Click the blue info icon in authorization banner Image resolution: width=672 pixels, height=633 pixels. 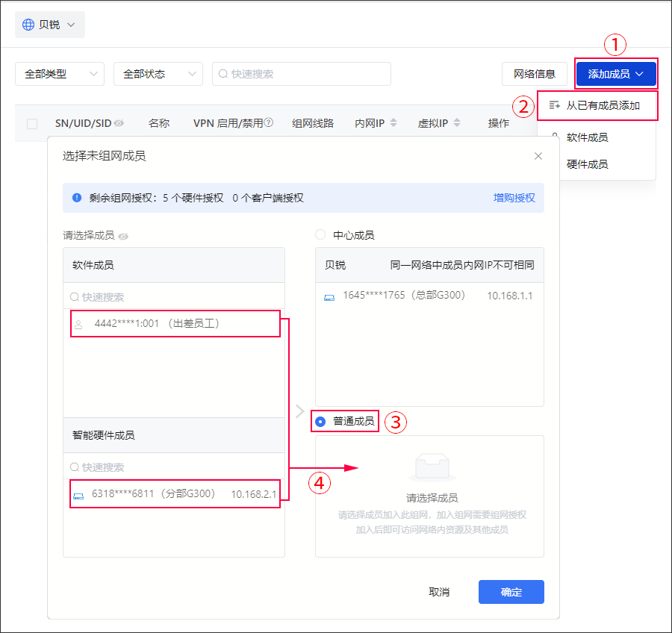point(77,198)
